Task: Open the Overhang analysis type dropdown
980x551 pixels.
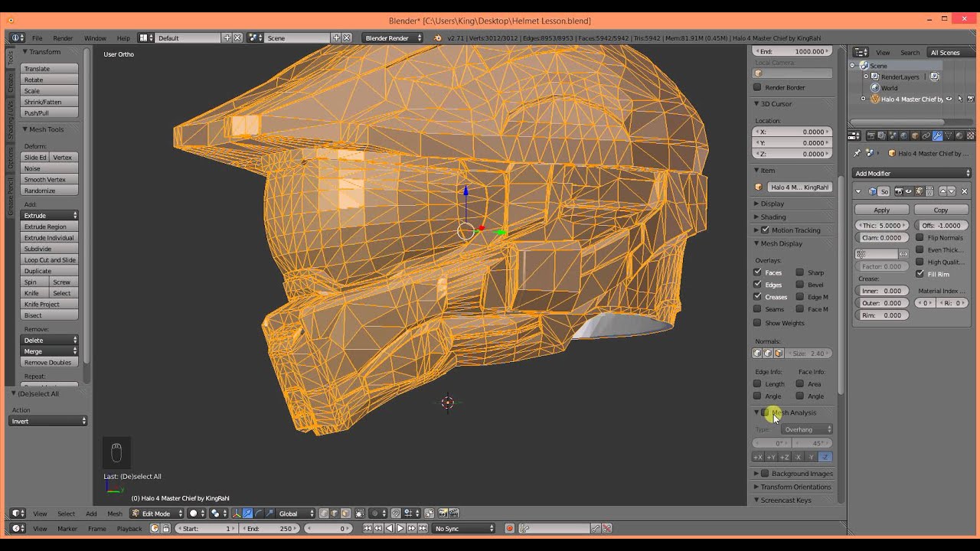Action: (808, 429)
